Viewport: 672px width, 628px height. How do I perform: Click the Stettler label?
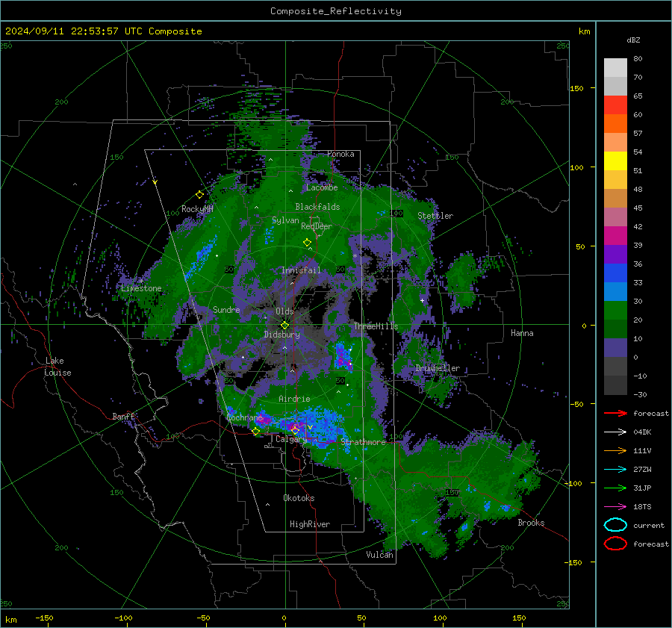click(x=435, y=216)
